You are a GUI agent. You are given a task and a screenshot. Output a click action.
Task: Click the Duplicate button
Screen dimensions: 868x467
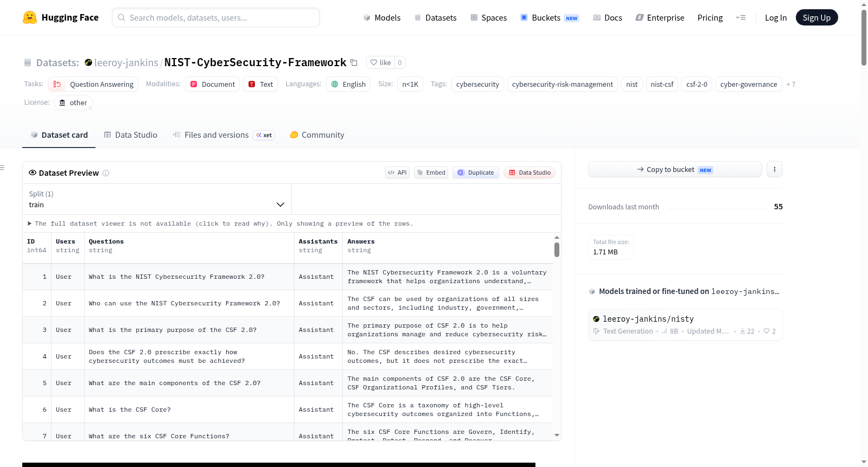[475, 172]
